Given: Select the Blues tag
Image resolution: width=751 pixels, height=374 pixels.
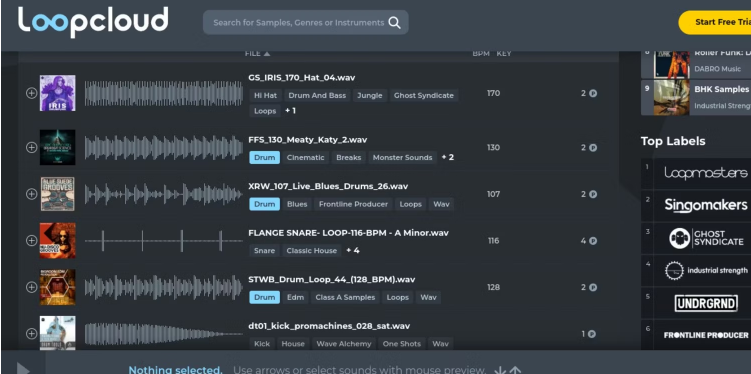Looking at the screenshot, I should [297, 204].
